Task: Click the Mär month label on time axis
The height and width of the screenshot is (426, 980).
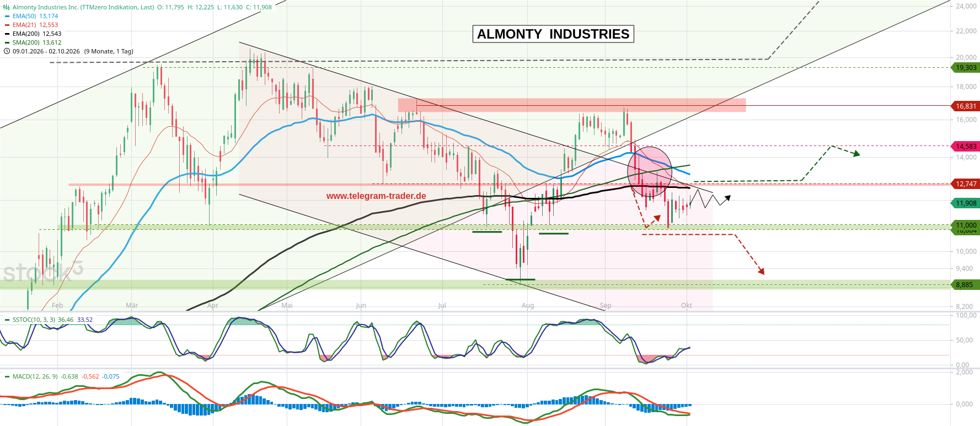Action: [132, 305]
